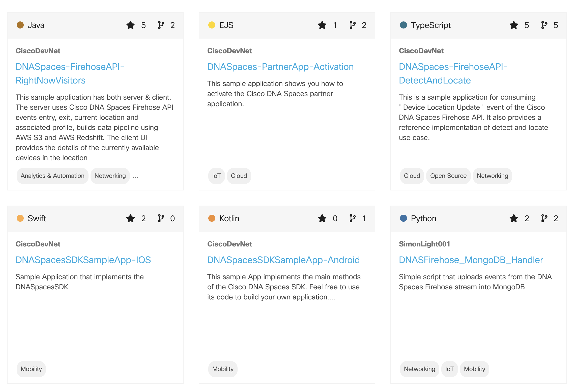The height and width of the screenshot is (392, 577).
Task: Open DNASpaces-FirehoseAPI-RightNowVisitors repository
Action: click(70, 73)
